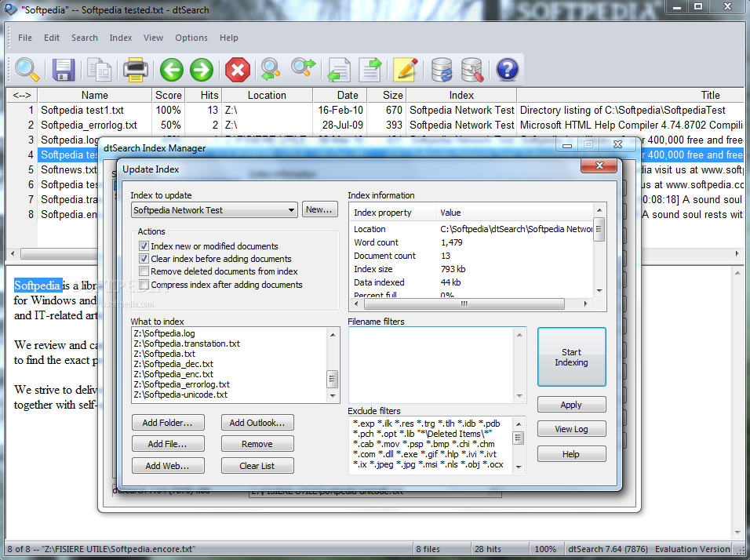Click the New... index button

click(x=319, y=209)
